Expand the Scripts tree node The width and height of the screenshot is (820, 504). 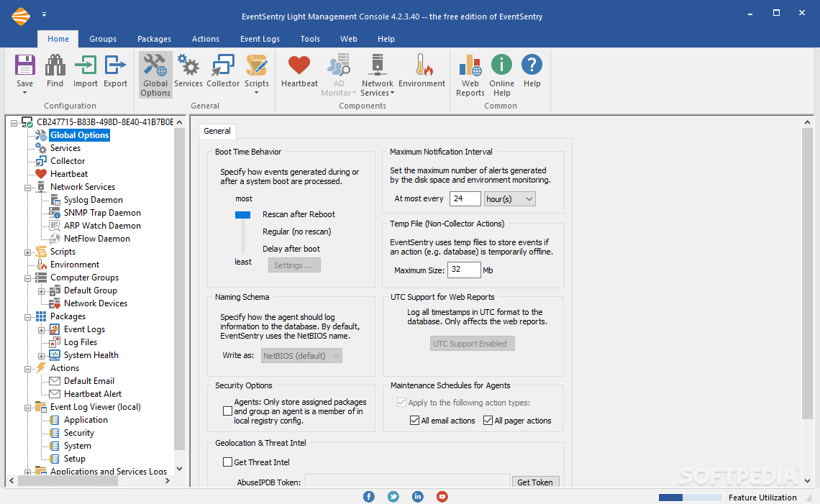coord(28,252)
